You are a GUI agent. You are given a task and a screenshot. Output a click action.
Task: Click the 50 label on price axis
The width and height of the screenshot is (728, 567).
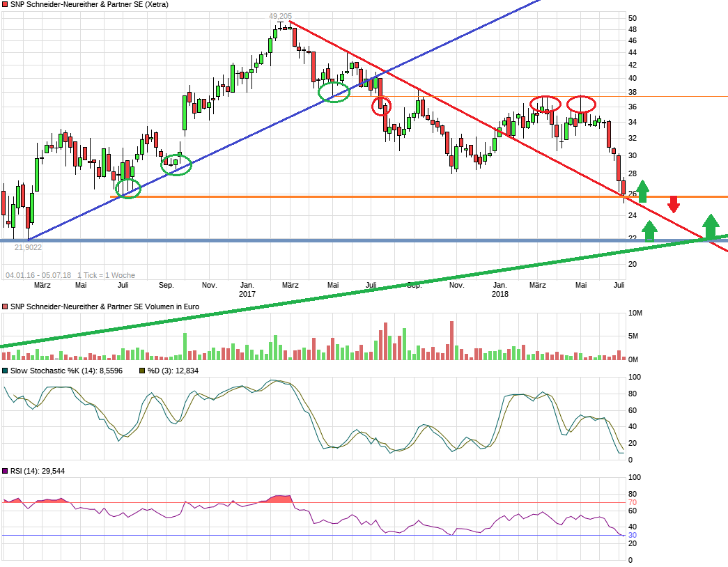coord(633,19)
